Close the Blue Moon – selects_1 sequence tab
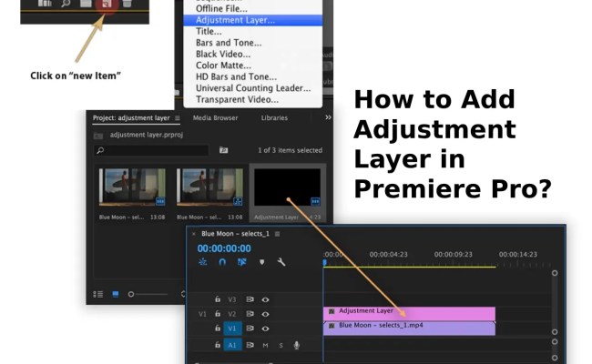The image size is (592, 364). point(194,234)
